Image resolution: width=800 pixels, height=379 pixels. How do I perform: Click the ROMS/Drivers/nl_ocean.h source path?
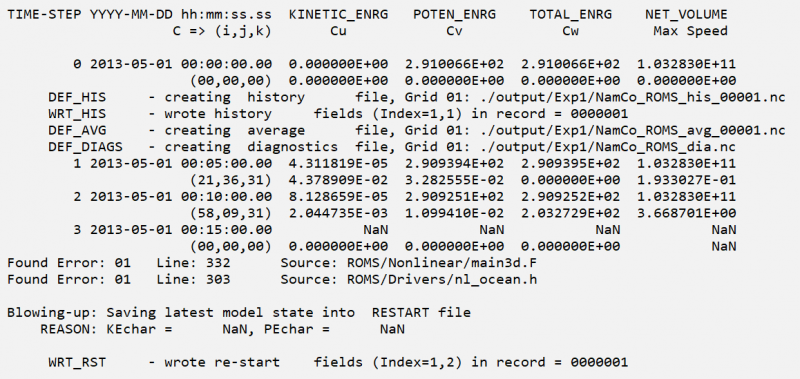442,280
